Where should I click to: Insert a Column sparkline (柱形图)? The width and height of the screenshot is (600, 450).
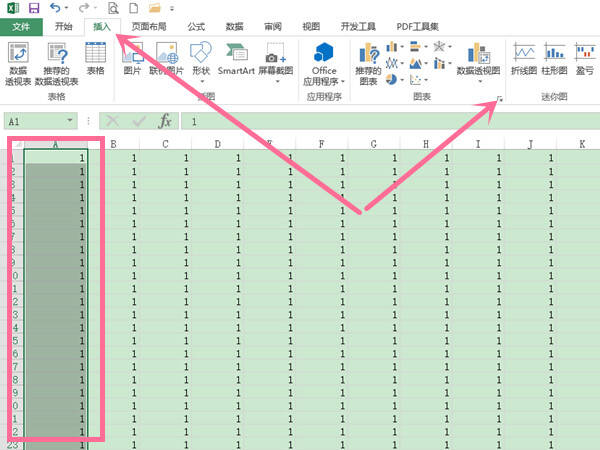[x=554, y=59]
